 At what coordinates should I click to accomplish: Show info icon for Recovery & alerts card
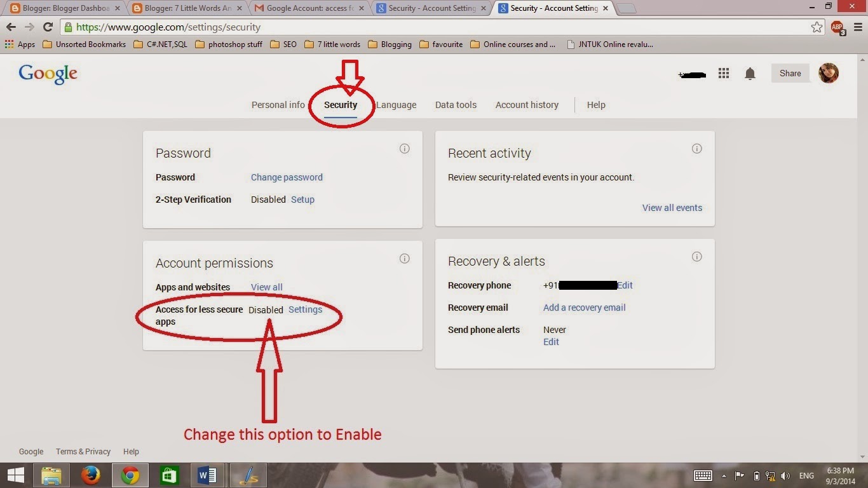coord(697,257)
